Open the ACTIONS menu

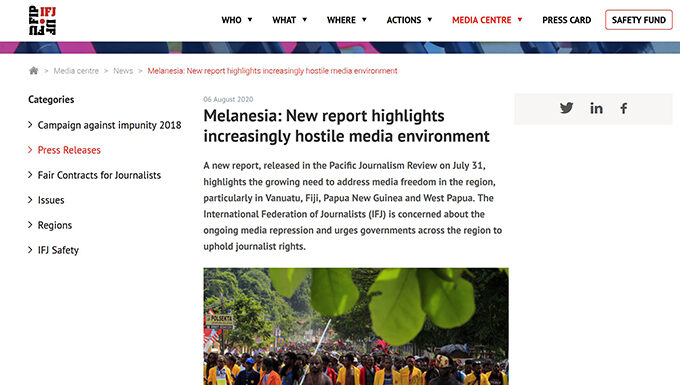click(404, 20)
